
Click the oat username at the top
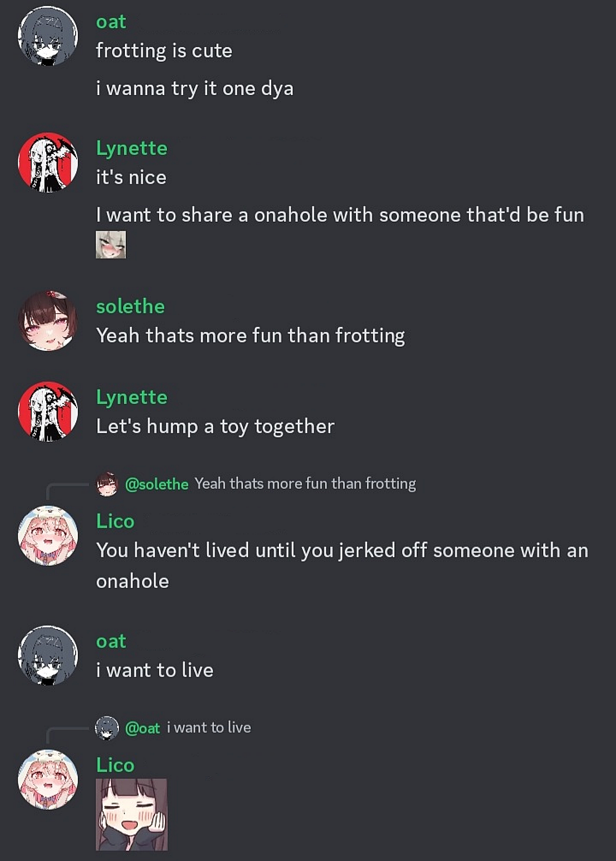point(111,22)
